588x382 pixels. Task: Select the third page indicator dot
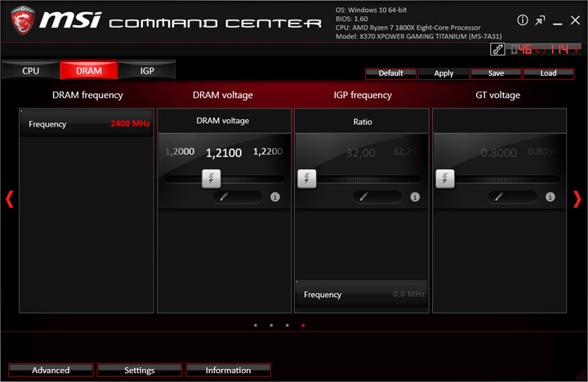point(287,326)
